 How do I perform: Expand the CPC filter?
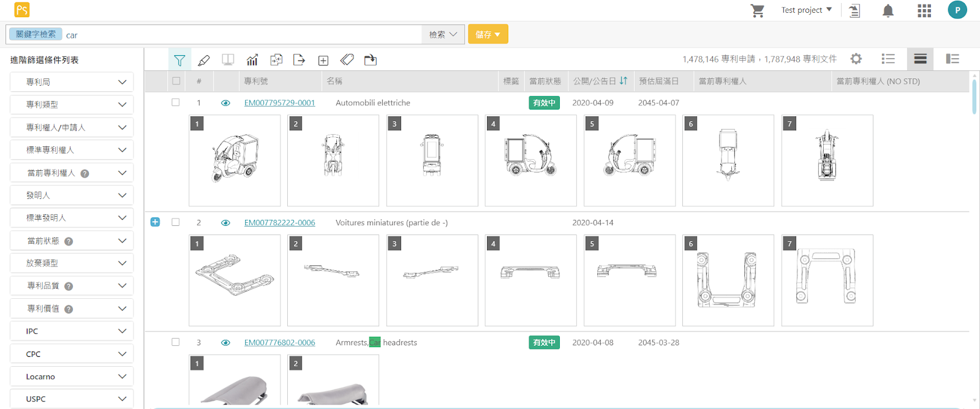point(72,354)
